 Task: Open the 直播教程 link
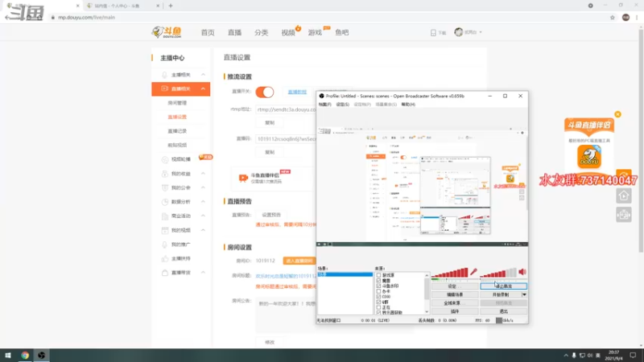pos(297,92)
